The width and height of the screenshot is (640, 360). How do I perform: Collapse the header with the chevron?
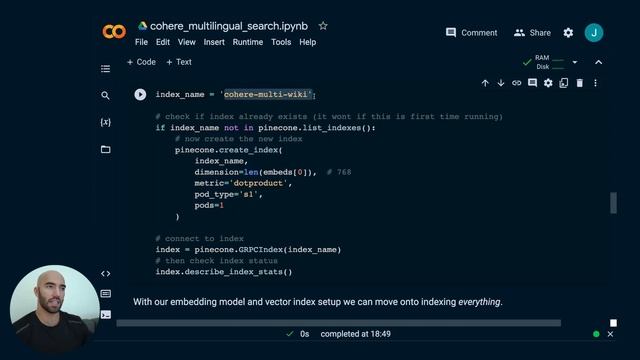point(598,62)
